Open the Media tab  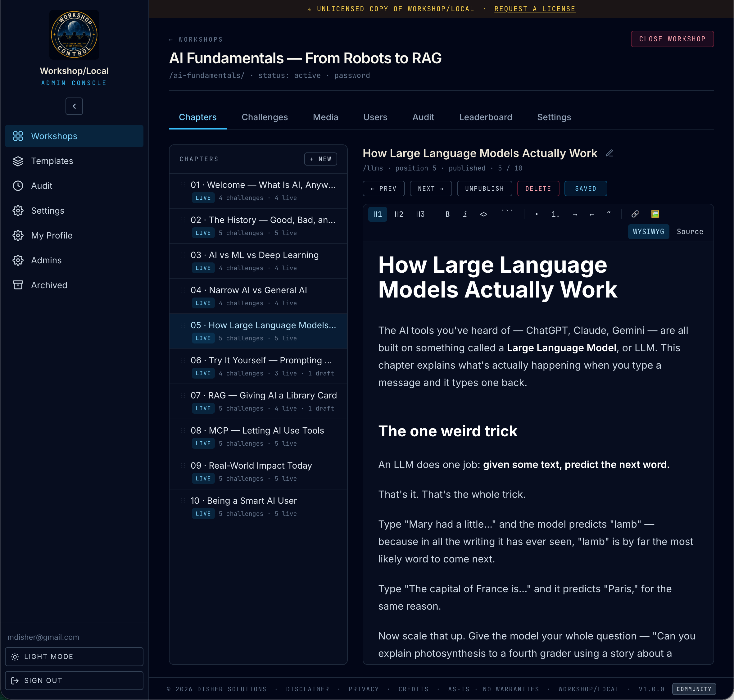click(325, 117)
